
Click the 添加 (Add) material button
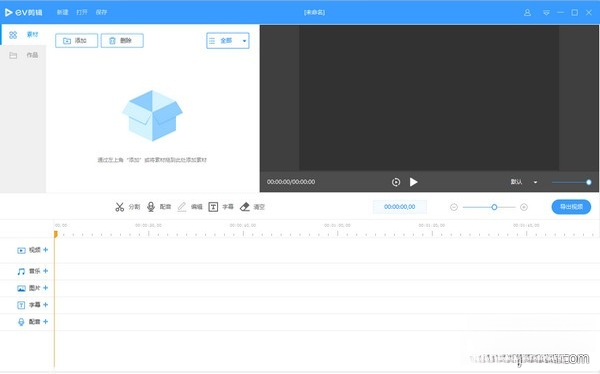click(77, 41)
